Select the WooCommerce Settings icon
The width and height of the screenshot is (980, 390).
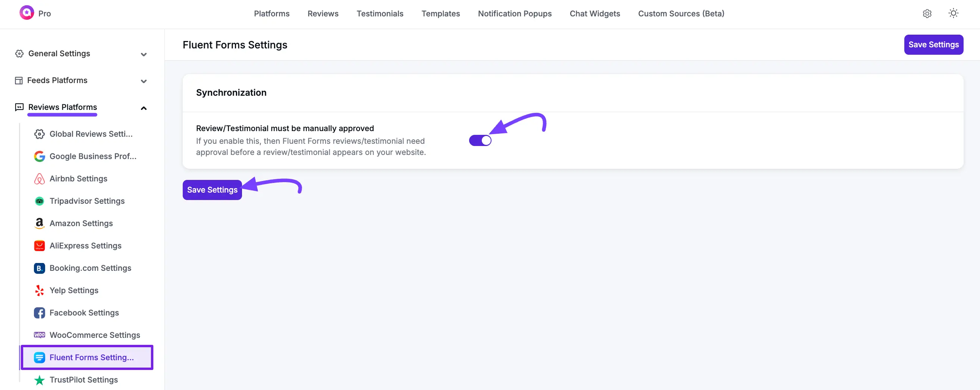(x=39, y=335)
